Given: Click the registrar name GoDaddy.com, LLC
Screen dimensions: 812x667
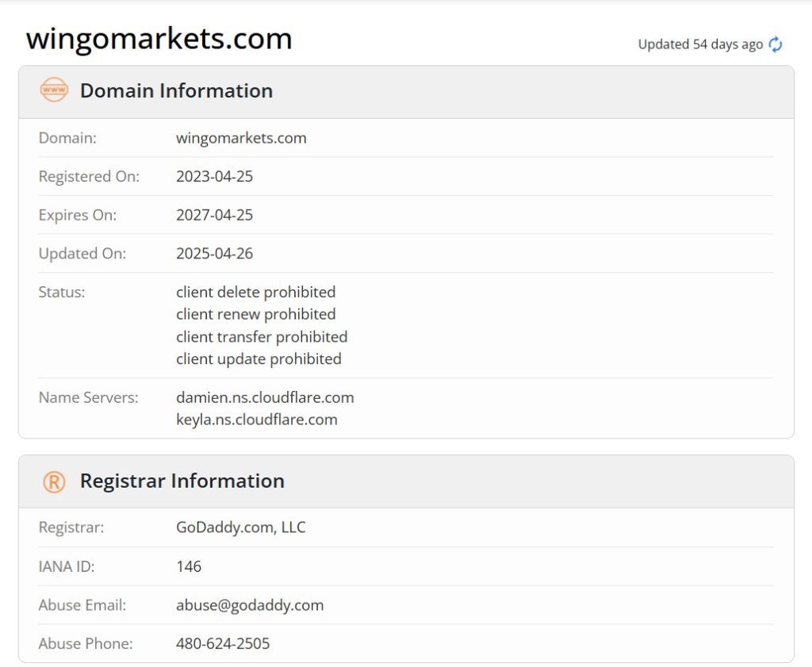Looking at the screenshot, I should pos(241,527).
